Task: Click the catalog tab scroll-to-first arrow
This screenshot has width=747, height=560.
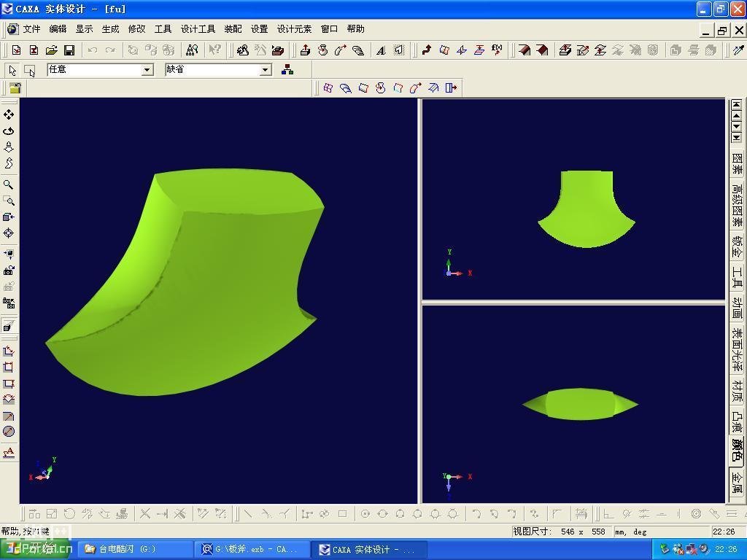Action: [737, 104]
